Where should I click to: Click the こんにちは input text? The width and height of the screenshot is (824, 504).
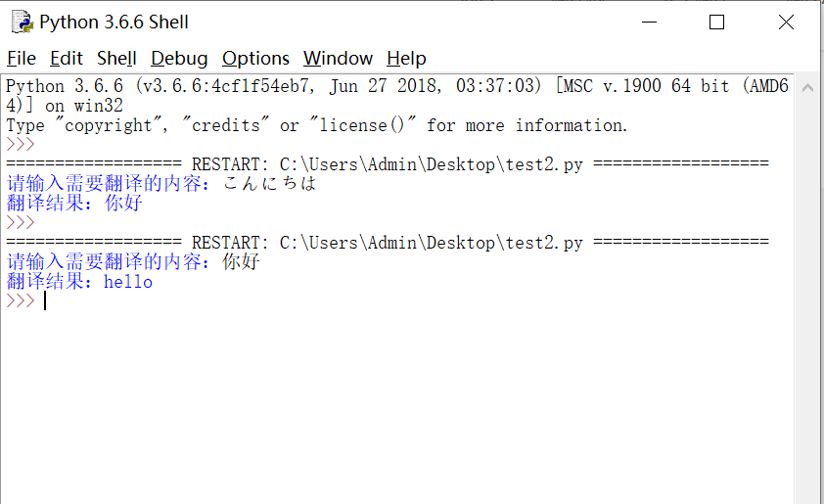coord(269,184)
